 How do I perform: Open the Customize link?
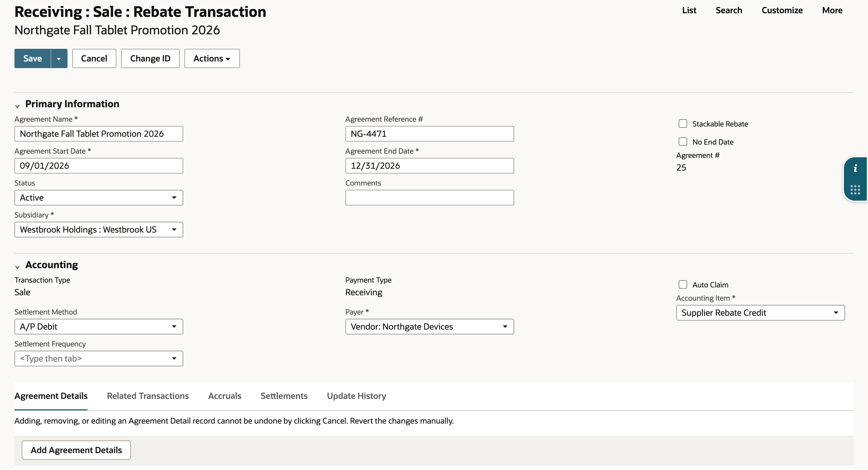(782, 11)
